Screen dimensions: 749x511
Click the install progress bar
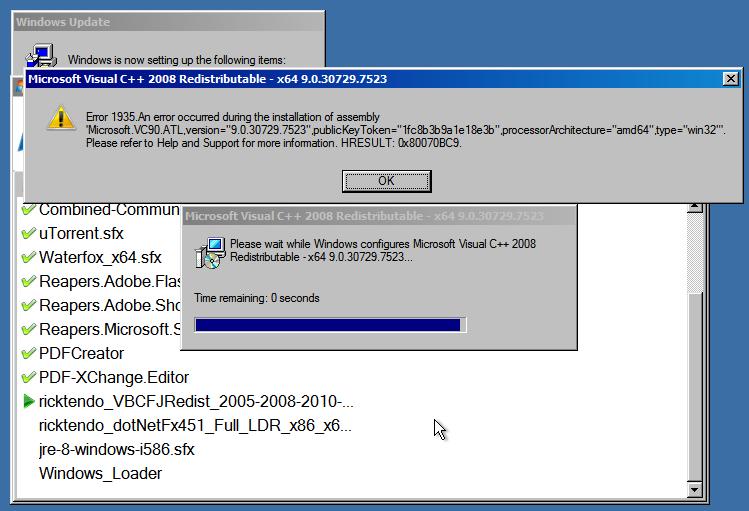pos(330,325)
